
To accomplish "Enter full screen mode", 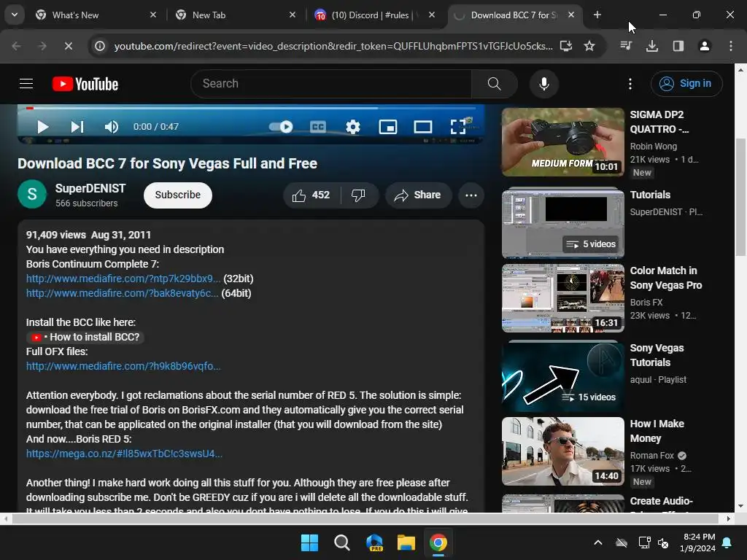I will tap(458, 127).
